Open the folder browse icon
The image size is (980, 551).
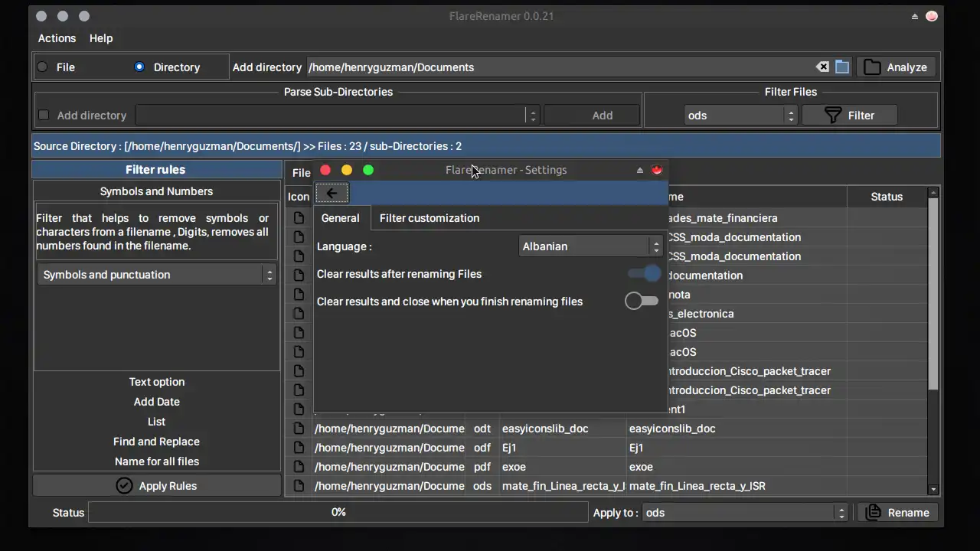pyautogui.click(x=842, y=67)
